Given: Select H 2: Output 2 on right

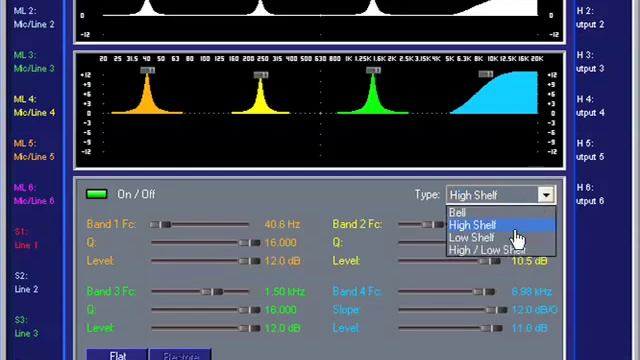Looking at the screenshot, I should pos(590,18).
